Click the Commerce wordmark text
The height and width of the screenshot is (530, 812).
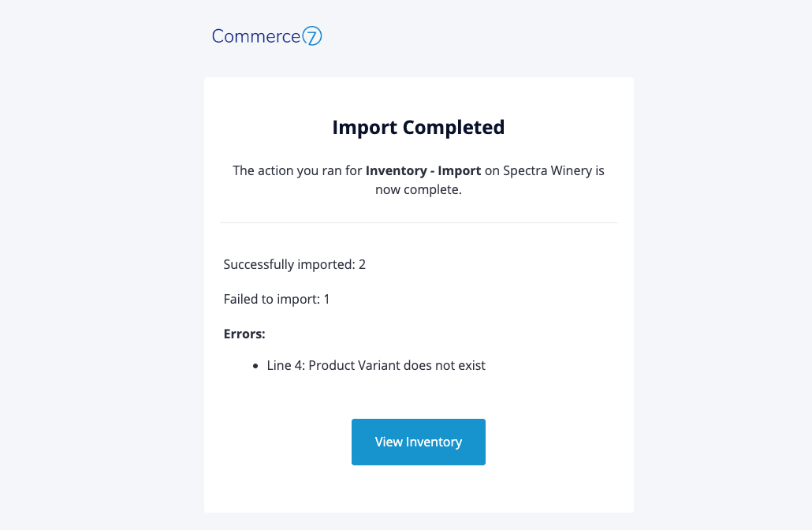(254, 36)
